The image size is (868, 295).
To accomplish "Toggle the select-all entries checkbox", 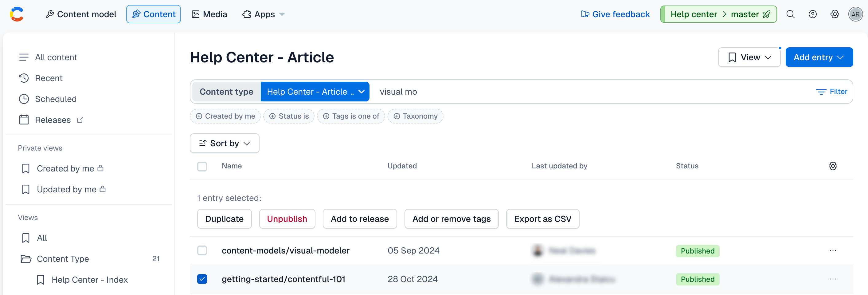I will point(202,166).
